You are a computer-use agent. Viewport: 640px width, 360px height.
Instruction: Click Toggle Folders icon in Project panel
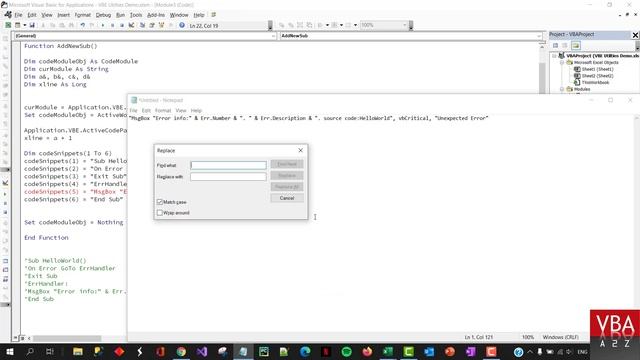click(x=576, y=45)
